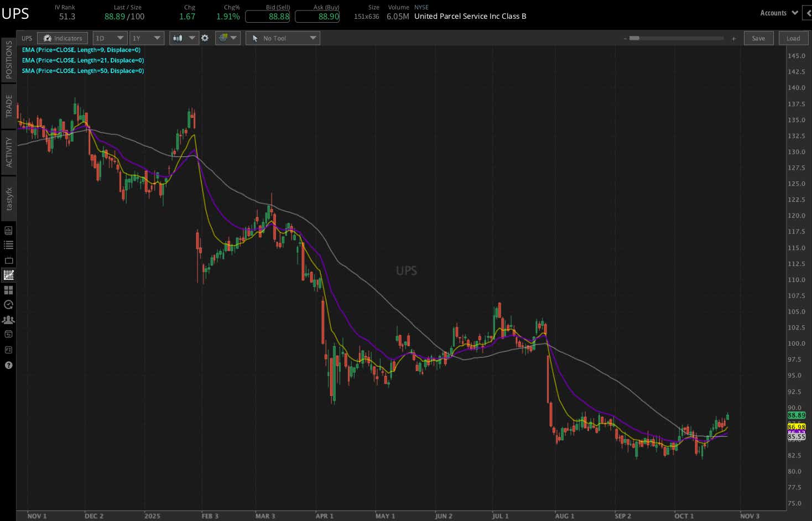This screenshot has width=812, height=521.
Task: Toggle the EMA Length=21 indicator label
Action: (82, 60)
